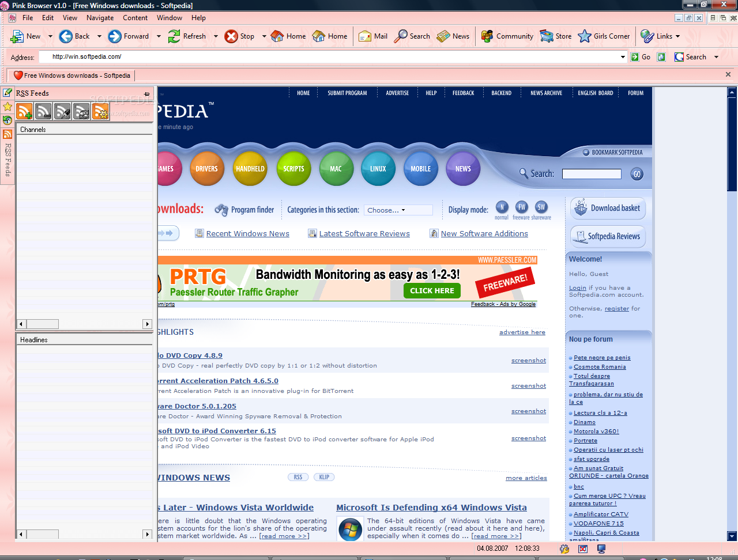Open the Categories Choose... dropdown
Viewport: 738px width, 560px height.
398,210
